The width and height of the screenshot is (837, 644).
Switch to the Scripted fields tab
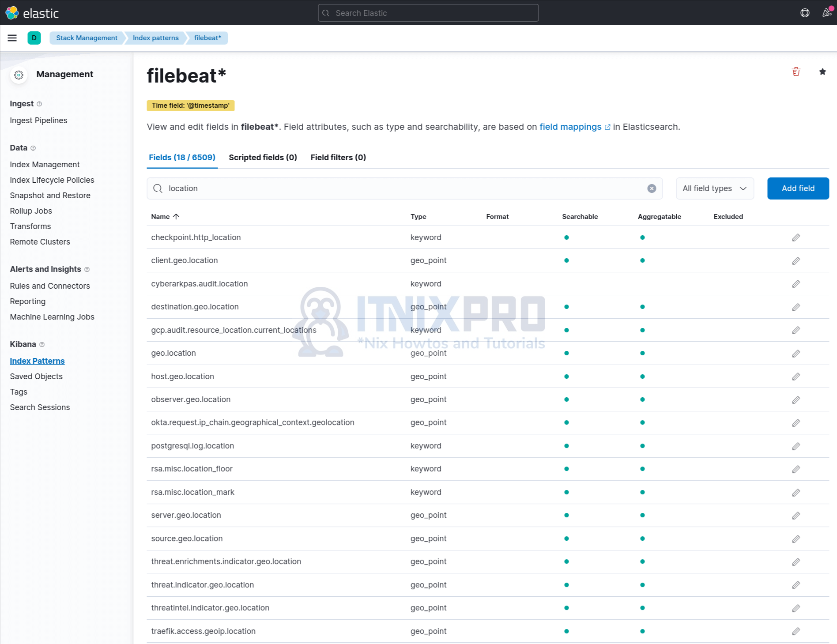(263, 158)
